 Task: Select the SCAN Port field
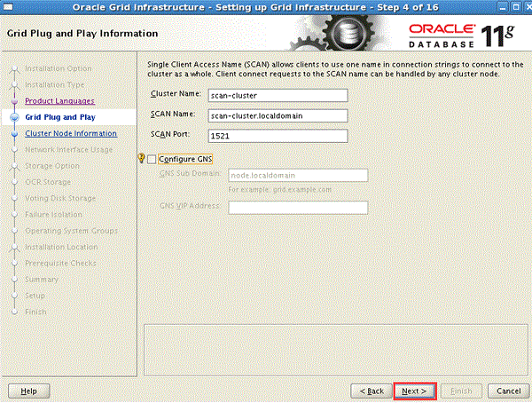(x=278, y=136)
